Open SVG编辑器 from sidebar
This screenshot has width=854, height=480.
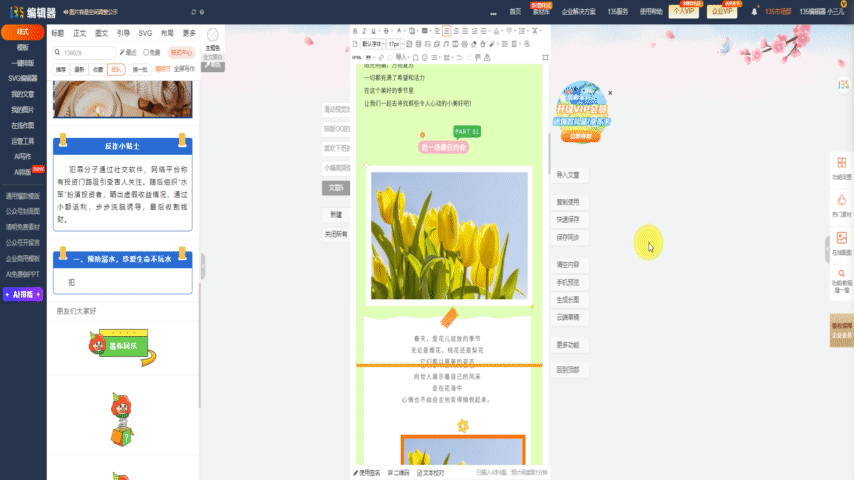tap(23, 78)
